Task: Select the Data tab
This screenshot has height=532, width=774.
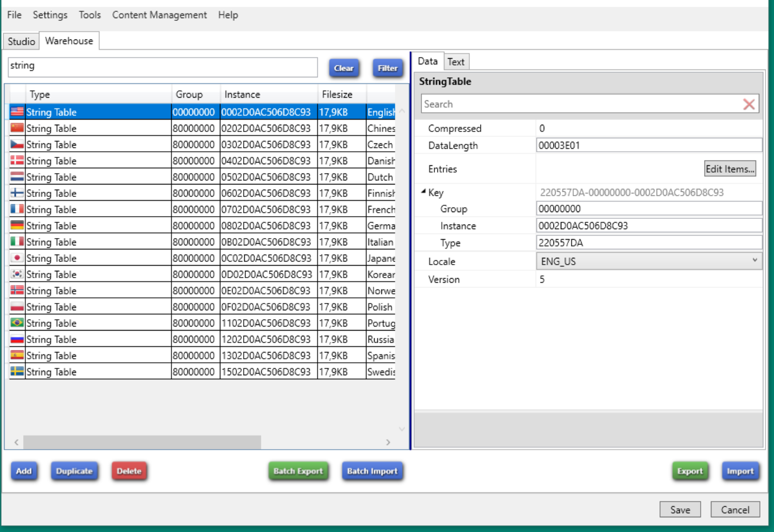Action: click(x=428, y=61)
